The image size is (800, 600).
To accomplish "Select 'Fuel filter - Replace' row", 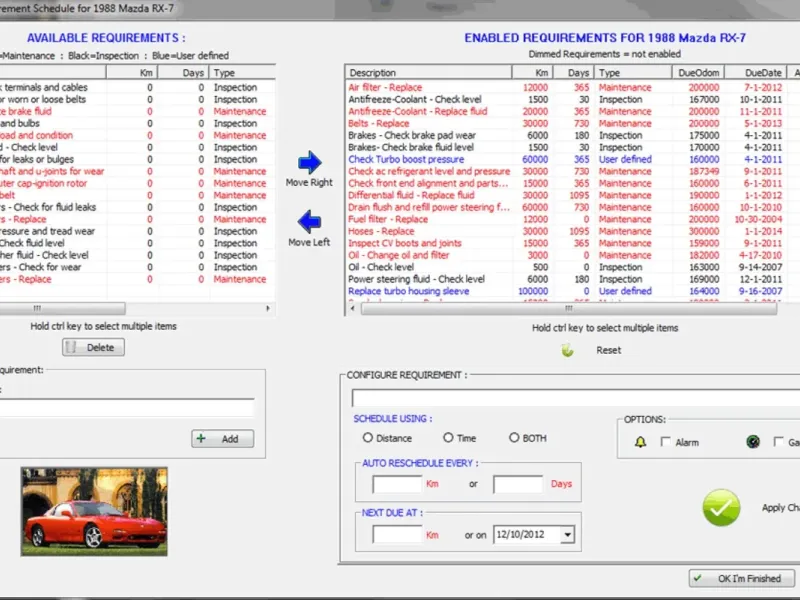I will point(571,219).
